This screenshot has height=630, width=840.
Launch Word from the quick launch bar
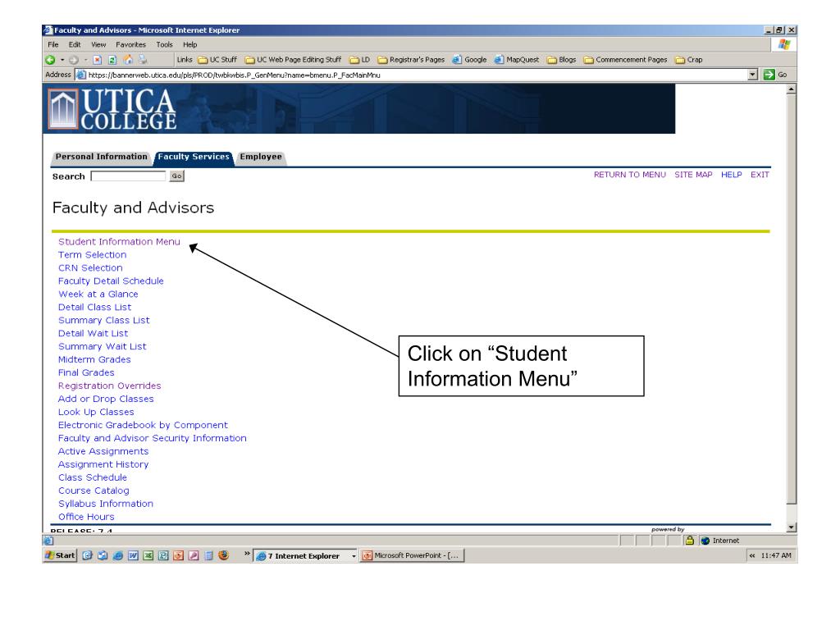tap(133, 555)
